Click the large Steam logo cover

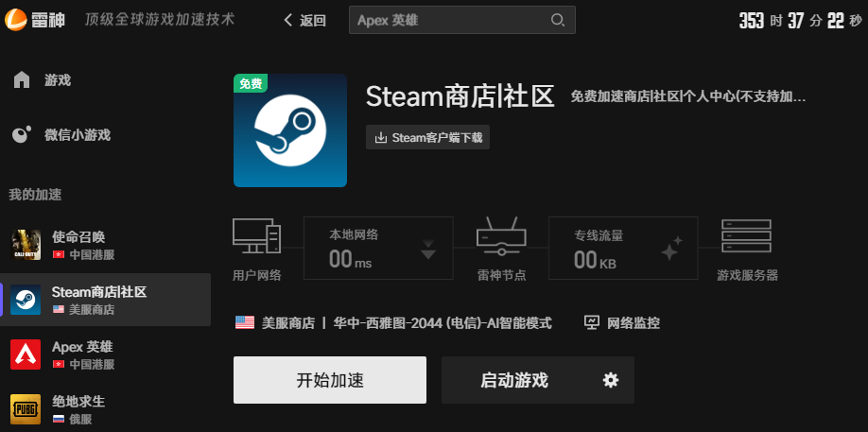(290, 130)
